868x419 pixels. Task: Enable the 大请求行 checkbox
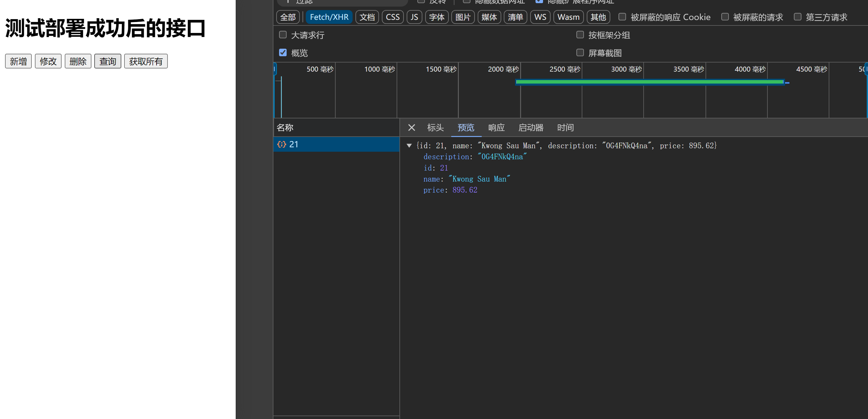(283, 35)
